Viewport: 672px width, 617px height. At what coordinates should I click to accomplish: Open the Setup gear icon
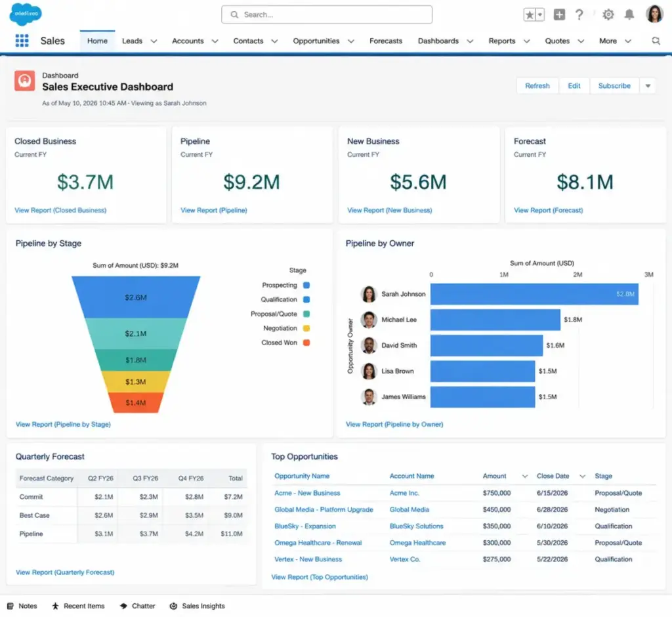click(x=608, y=14)
